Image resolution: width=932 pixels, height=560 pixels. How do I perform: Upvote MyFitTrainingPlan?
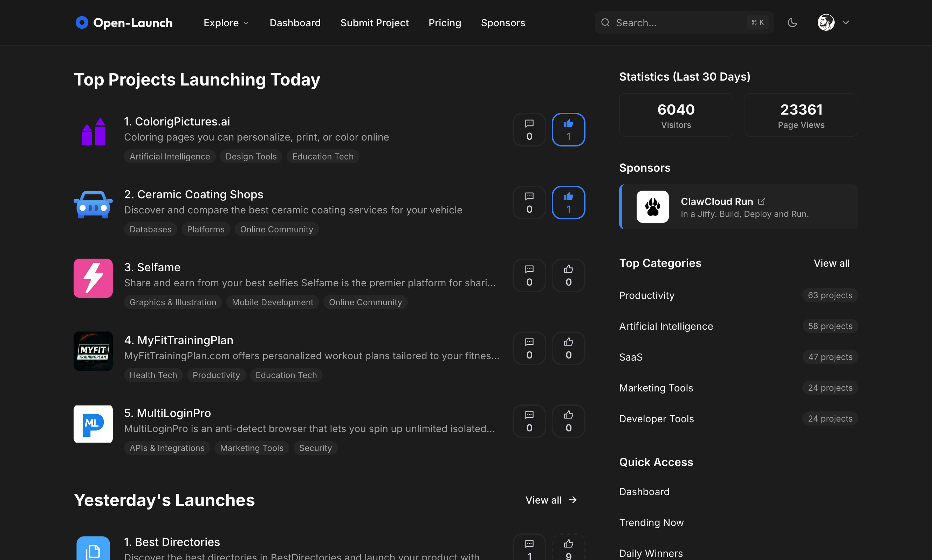[x=568, y=348]
